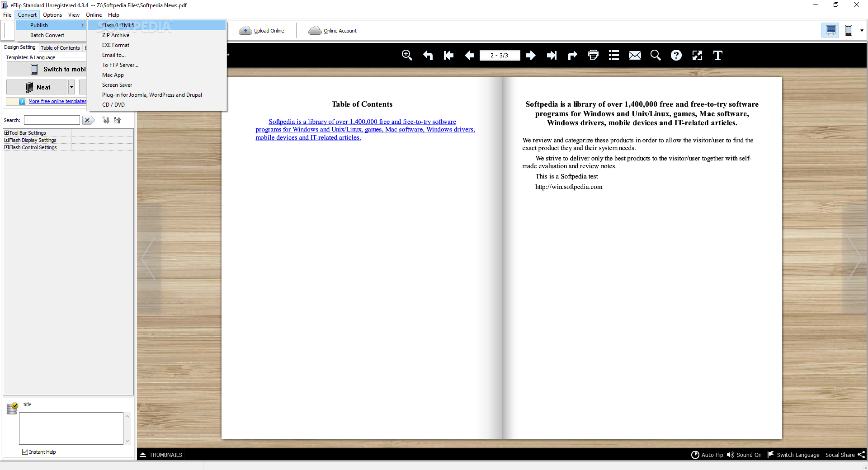Open More free online templates link
The width and height of the screenshot is (868, 470).
(x=57, y=101)
